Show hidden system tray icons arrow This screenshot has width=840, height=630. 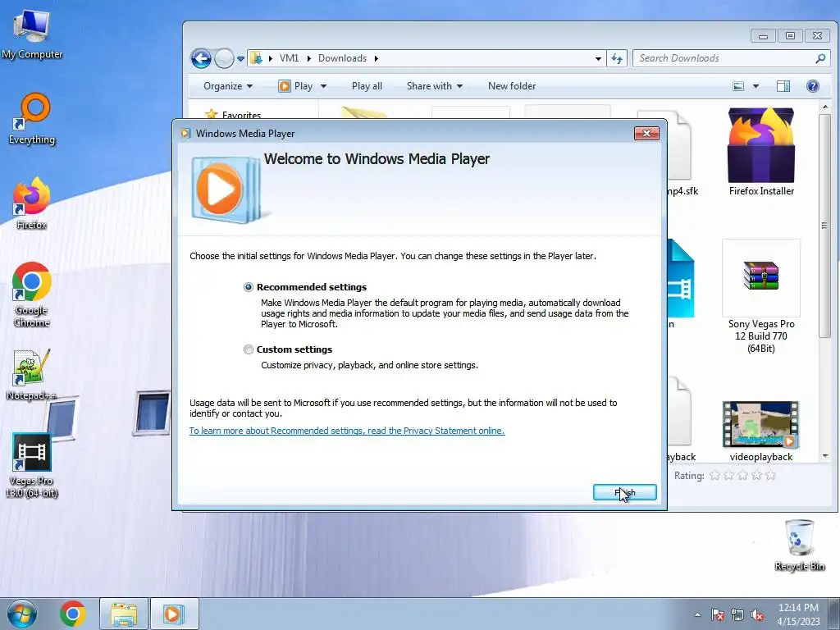[x=697, y=615]
